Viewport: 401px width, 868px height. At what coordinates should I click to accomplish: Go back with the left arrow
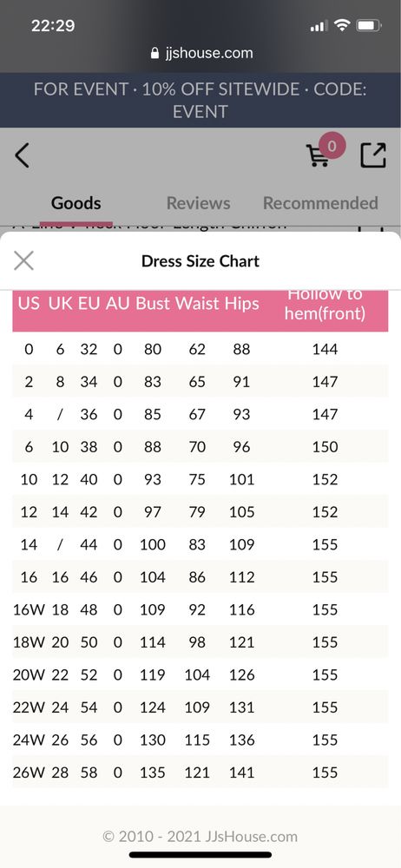coord(22,155)
